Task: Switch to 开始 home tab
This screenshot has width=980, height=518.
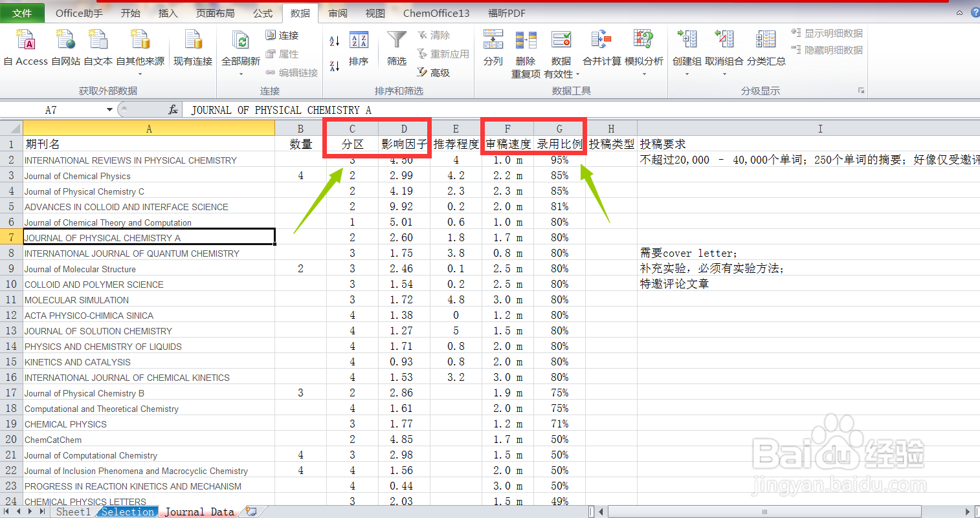Action: 131,13
